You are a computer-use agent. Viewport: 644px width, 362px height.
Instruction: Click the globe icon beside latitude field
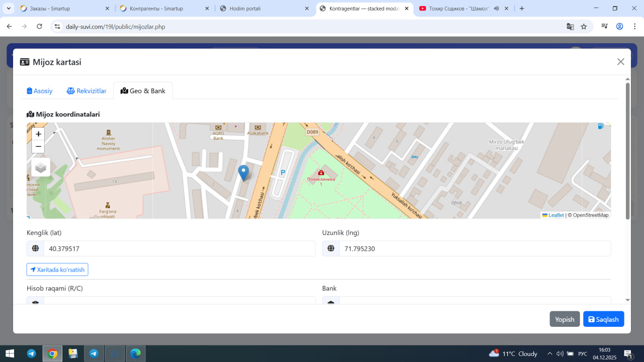(x=35, y=248)
